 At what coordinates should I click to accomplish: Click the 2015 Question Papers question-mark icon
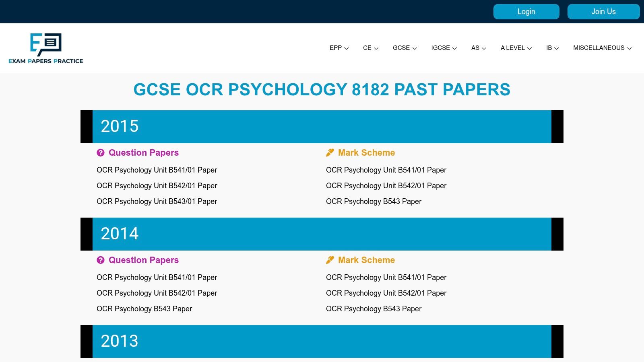[x=101, y=153]
